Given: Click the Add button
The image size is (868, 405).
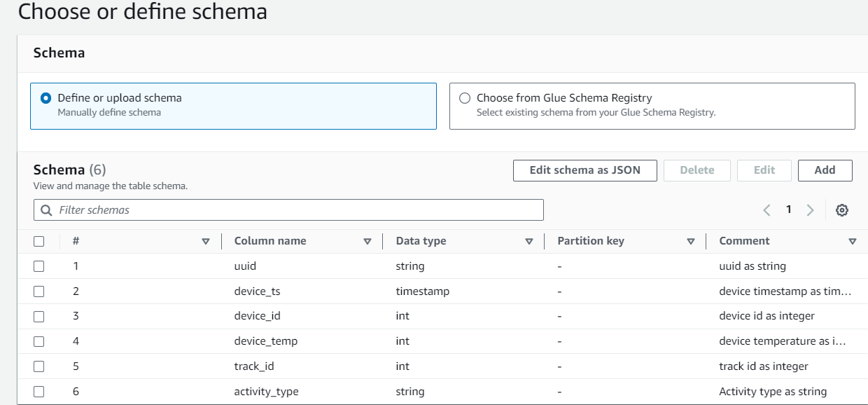Looking at the screenshot, I should pyautogui.click(x=825, y=170).
